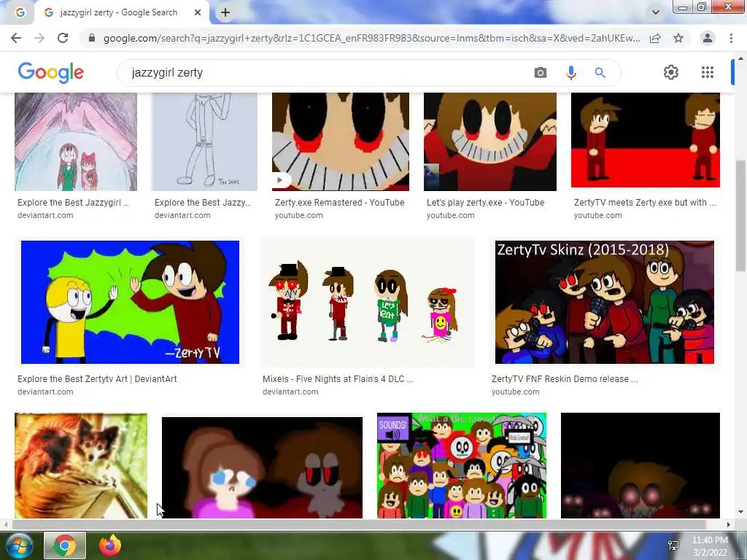Open the ZertyTV high-five artwork thumbnail
This screenshot has width=747, height=560.
click(130, 302)
